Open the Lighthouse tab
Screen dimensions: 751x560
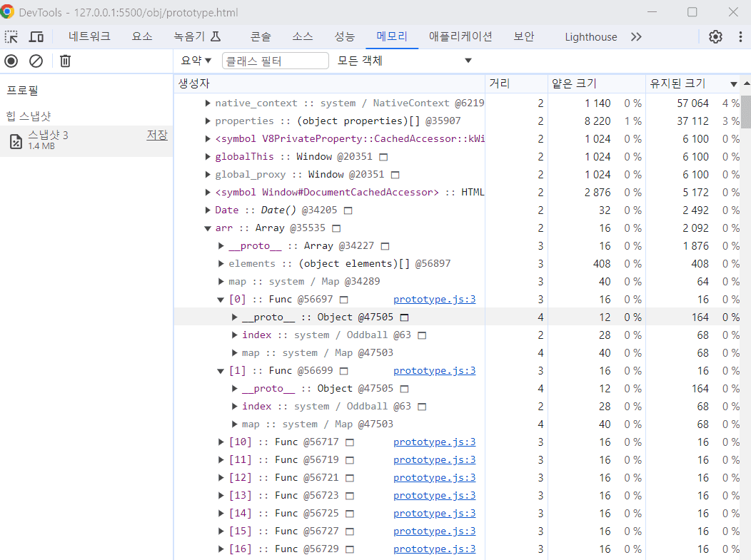click(591, 37)
